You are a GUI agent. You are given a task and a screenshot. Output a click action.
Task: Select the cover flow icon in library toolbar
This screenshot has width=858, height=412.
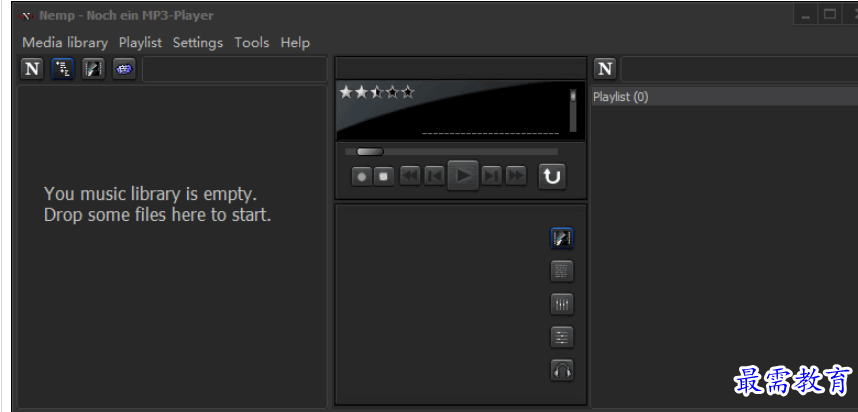tap(94, 69)
